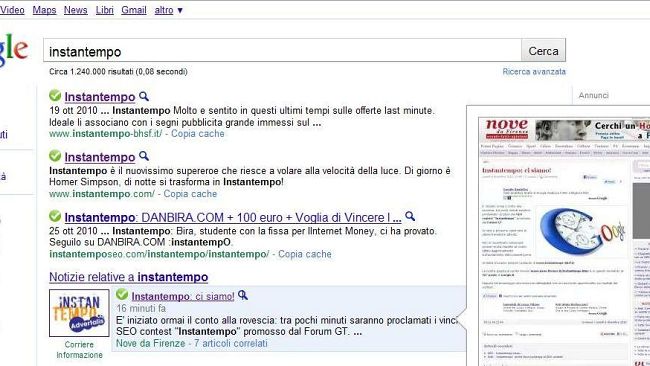Click the Google logo
The image size is (650, 366).
click(x=14, y=51)
